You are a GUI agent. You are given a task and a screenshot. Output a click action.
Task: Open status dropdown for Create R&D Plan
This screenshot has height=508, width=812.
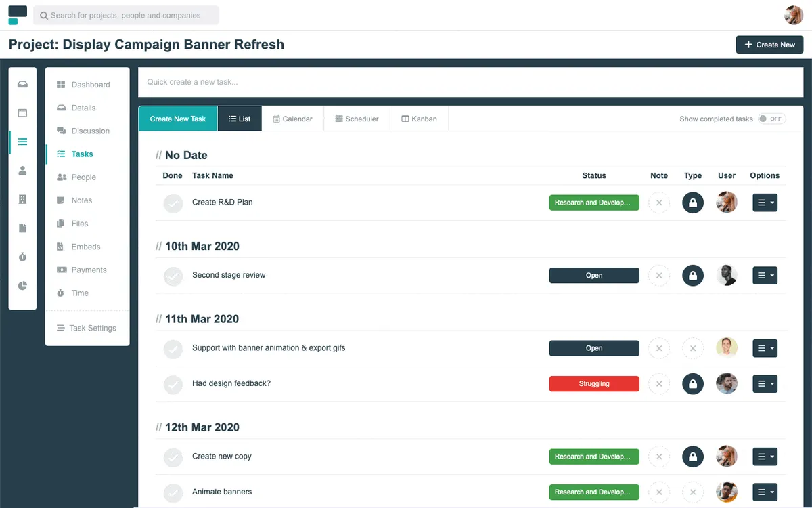[594, 203]
